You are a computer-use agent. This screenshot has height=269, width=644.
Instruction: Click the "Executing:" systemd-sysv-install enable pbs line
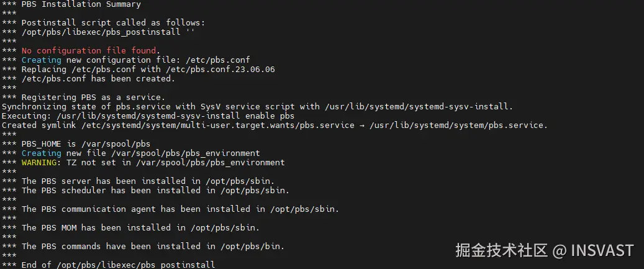pyautogui.click(x=148, y=116)
